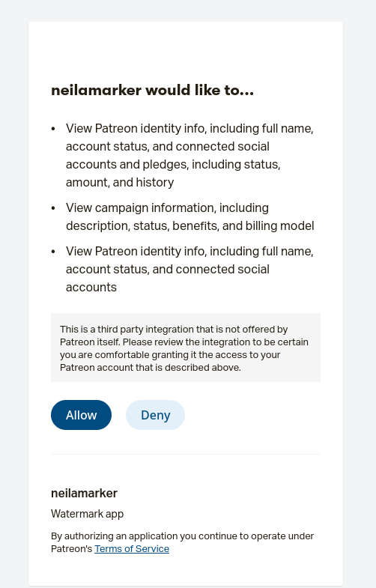Click the first permission about pledges history
376x588 pixels.
(189, 155)
